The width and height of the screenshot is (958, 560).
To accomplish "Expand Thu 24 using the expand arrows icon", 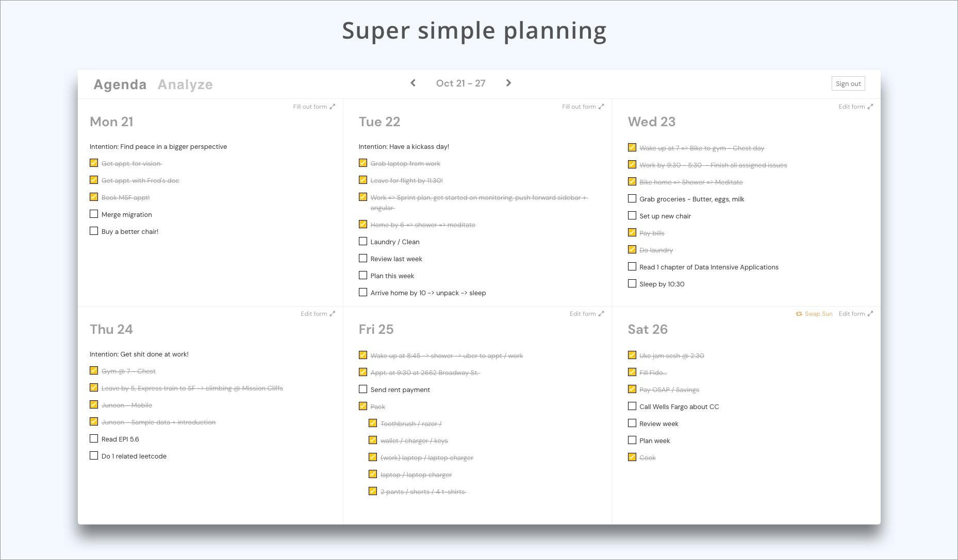I will (333, 314).
